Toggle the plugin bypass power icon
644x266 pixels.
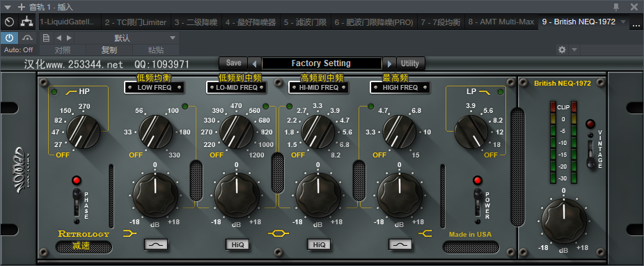tap(9, 38)
